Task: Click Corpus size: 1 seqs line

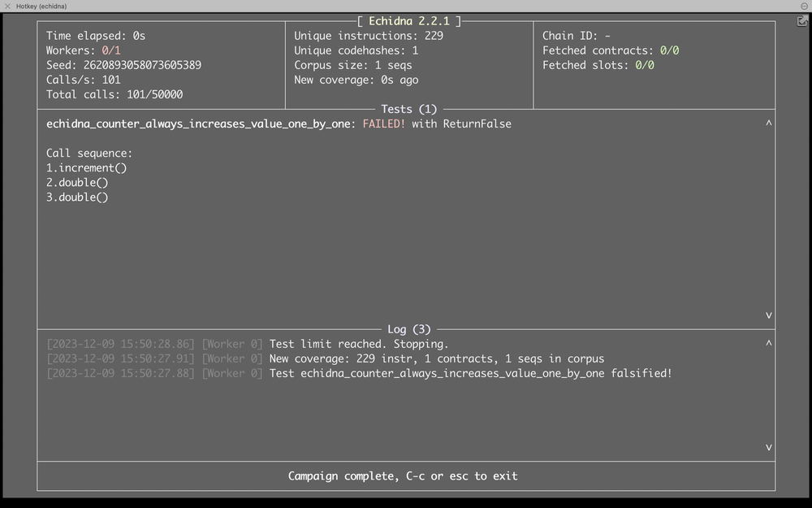Action: [353, 65]
